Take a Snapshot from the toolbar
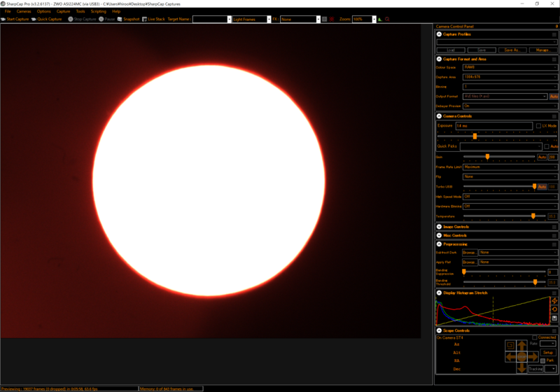The width and height of the screenshot is (560, 392). click(128, 20)
